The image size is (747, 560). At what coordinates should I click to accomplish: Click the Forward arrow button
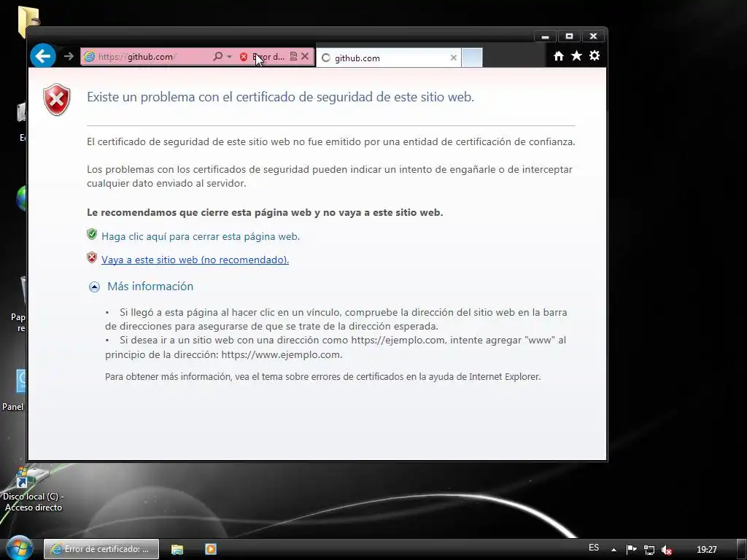[x=69, y=56]
